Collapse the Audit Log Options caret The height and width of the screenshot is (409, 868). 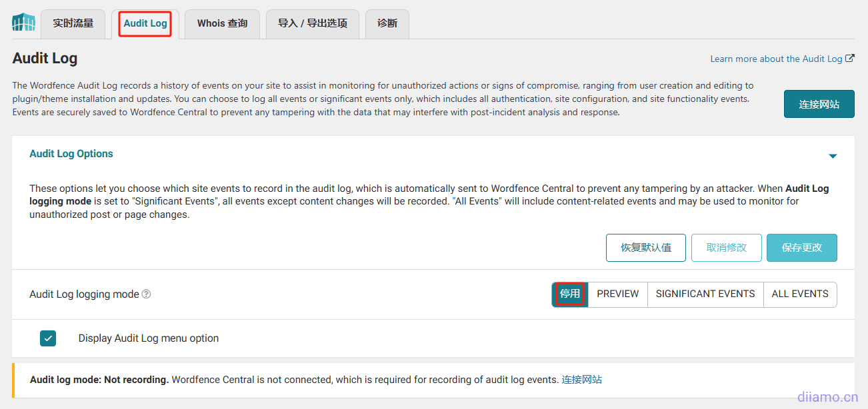pos(832,156)
